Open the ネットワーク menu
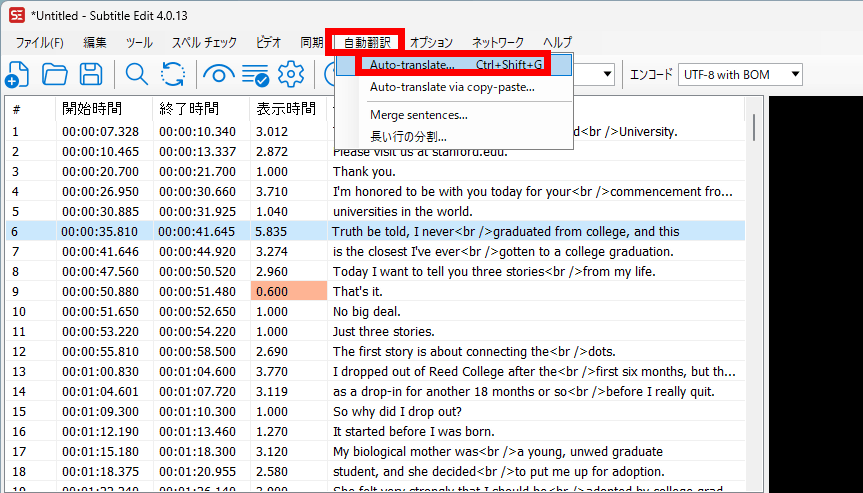Screen dimensions: 863x493 click(498, 42)
